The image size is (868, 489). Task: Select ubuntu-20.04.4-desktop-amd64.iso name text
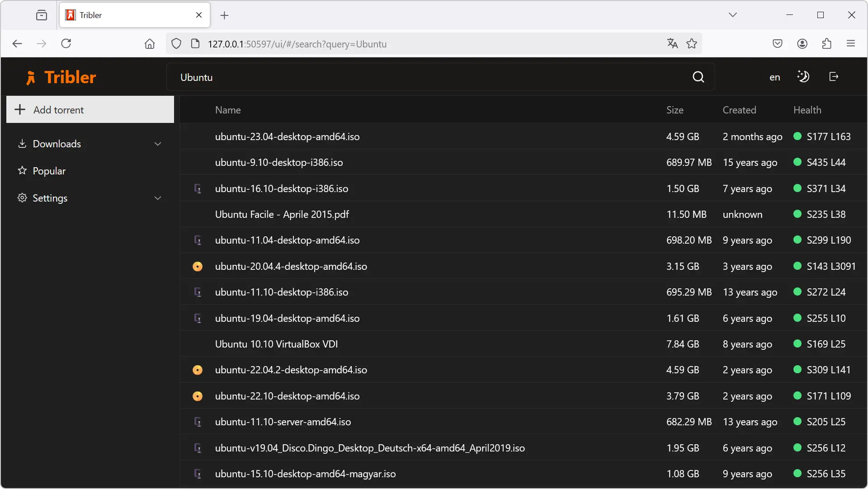(291, 266)
